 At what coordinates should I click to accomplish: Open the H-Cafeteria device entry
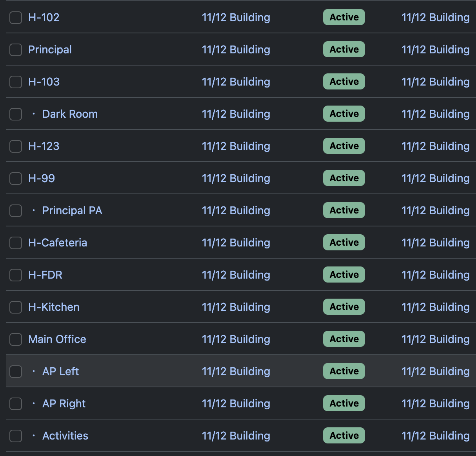[x=57, y=243]
